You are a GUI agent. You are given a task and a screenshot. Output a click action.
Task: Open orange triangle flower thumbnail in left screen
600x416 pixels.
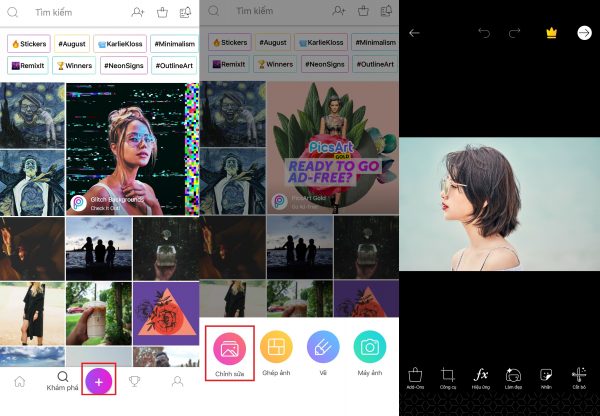point(166,313)
